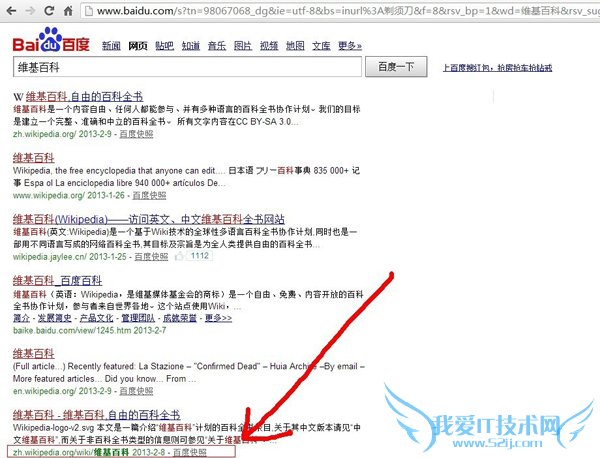Image resolution: width=600 pixels, height=458 pixels.
Task: Open 维基百科 result from en.wikipedia.org
Action: tap(34, 354)
